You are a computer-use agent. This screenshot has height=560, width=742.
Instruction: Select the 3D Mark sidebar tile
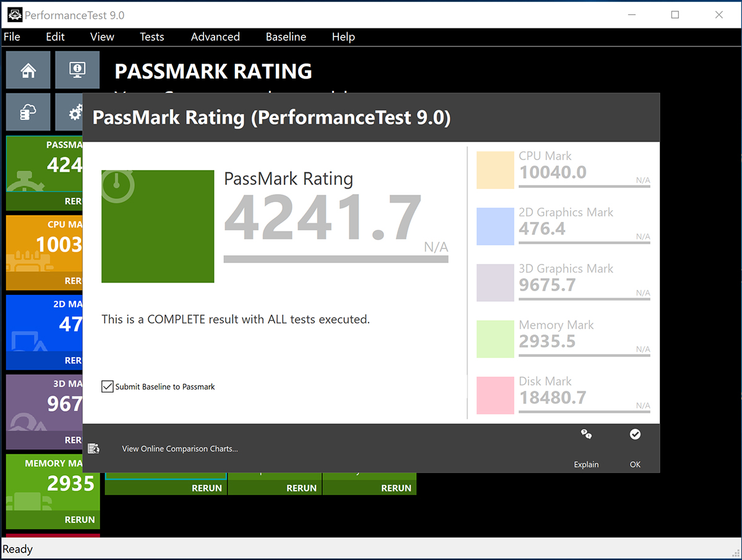[x=45, y=403]
